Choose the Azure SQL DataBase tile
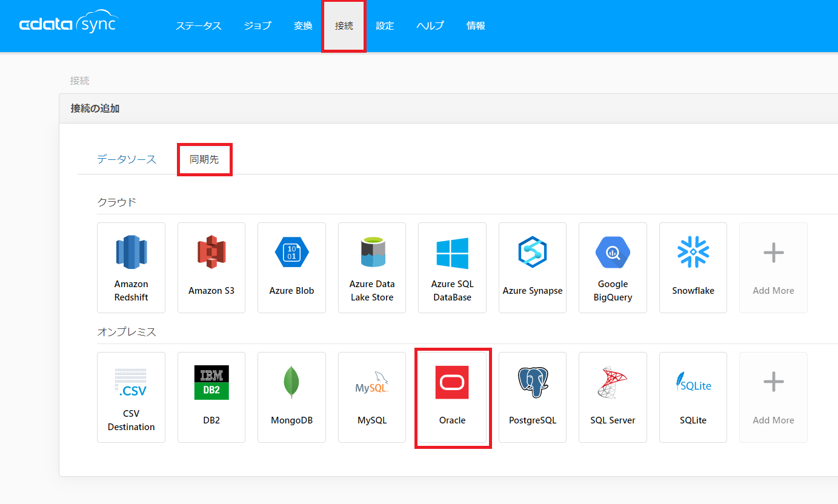This screenshot has height=504, width=838. [x=452, y=268]
